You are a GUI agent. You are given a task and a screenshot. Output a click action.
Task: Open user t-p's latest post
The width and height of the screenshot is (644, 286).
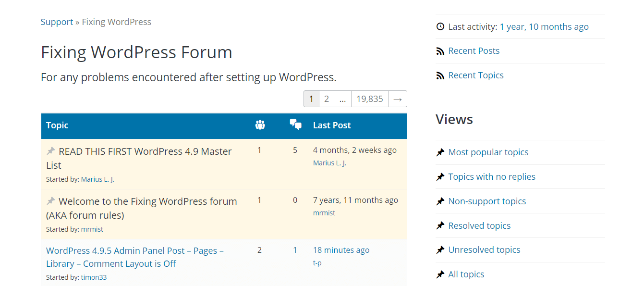click(317, 262)
